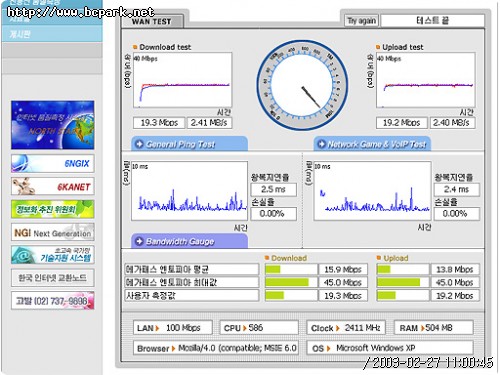
Task: Click the download test speed graph
Action: pos(182,80)
